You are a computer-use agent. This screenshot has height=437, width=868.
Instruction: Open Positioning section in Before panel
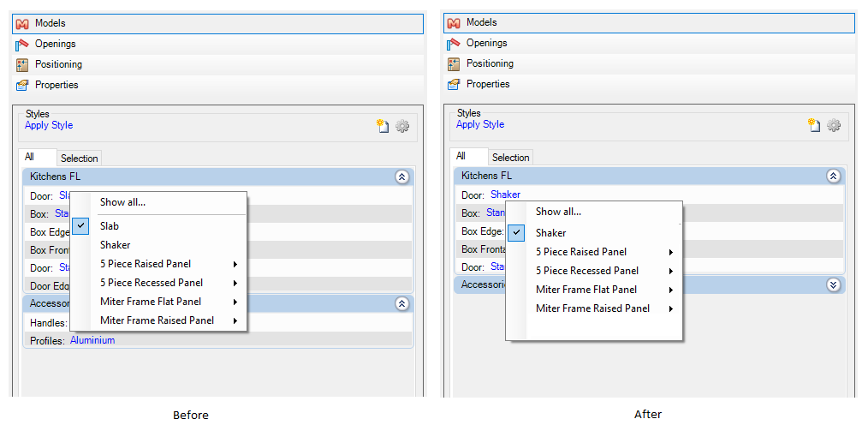pyautogui.click(x=217, y=65)
